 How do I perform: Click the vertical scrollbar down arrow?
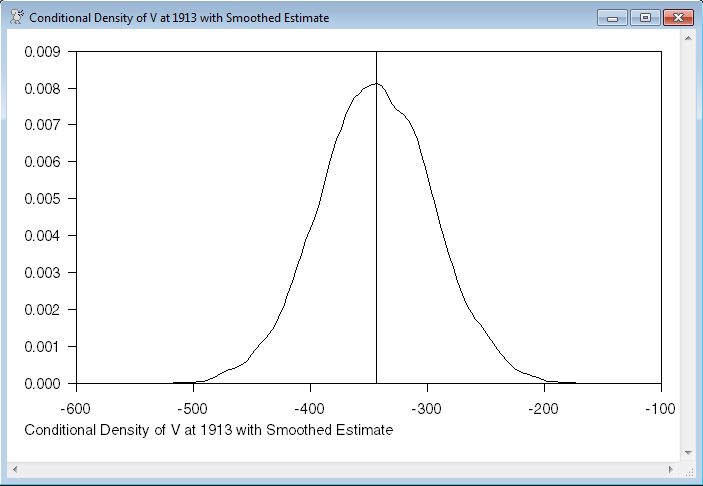tap(688, 453)
